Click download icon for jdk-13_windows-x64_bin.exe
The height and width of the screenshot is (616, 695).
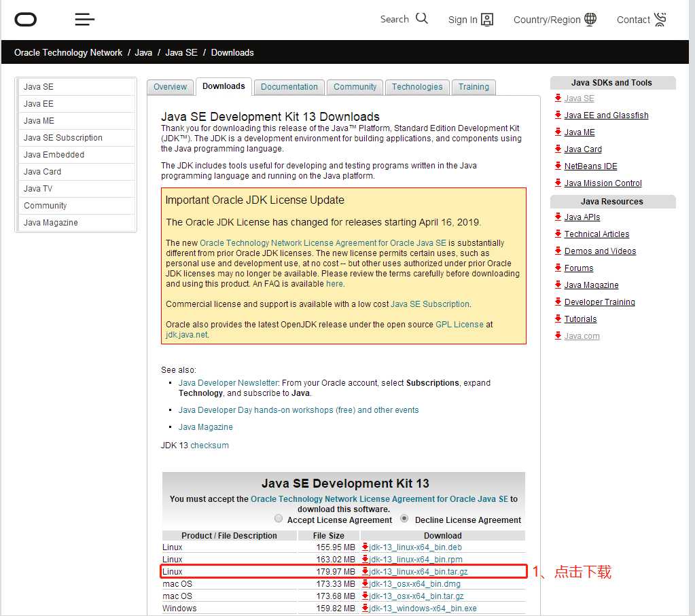366,608
